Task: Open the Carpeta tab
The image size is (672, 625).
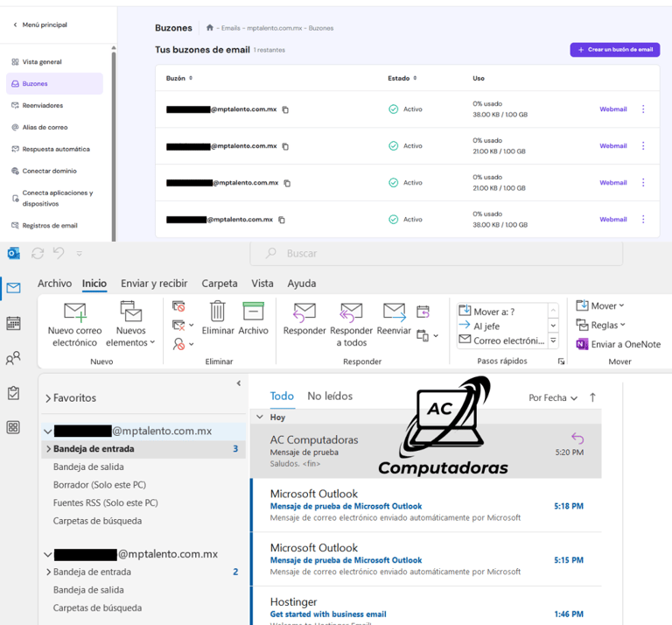Action: point(220,284)
